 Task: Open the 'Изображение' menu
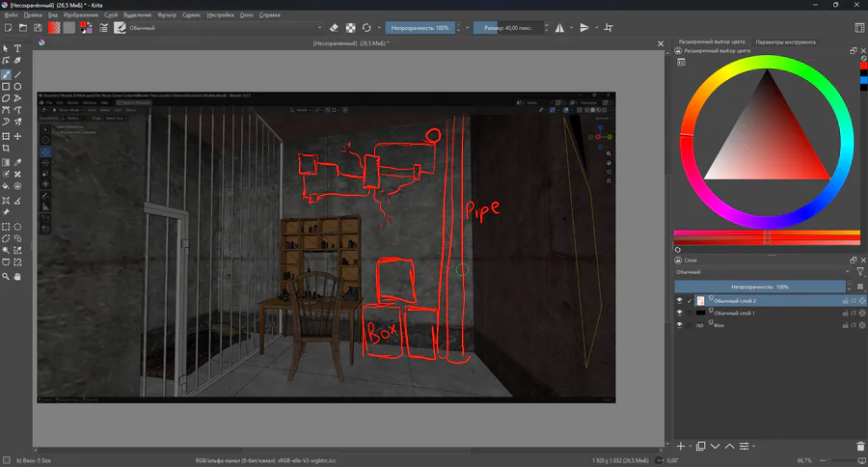[81, 15]
